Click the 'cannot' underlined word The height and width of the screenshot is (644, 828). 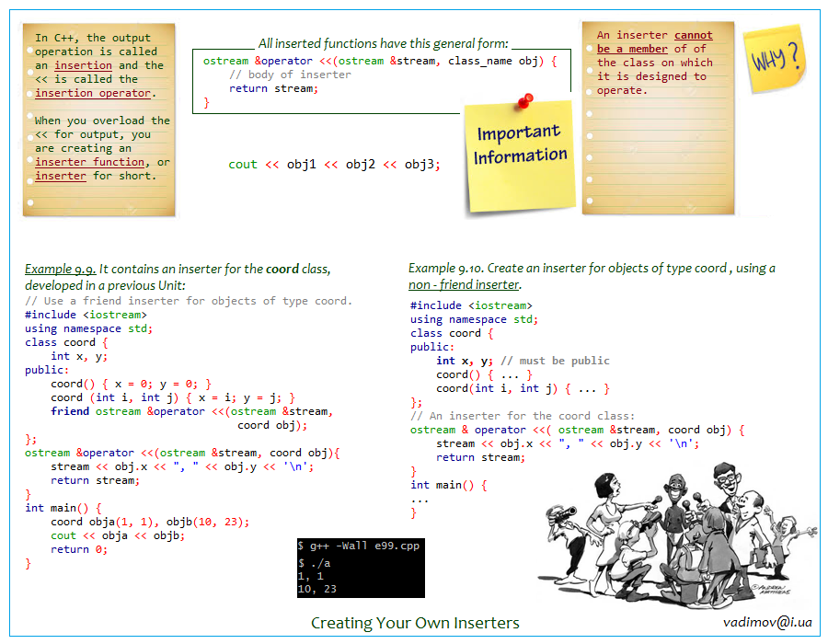click(694, 35)
